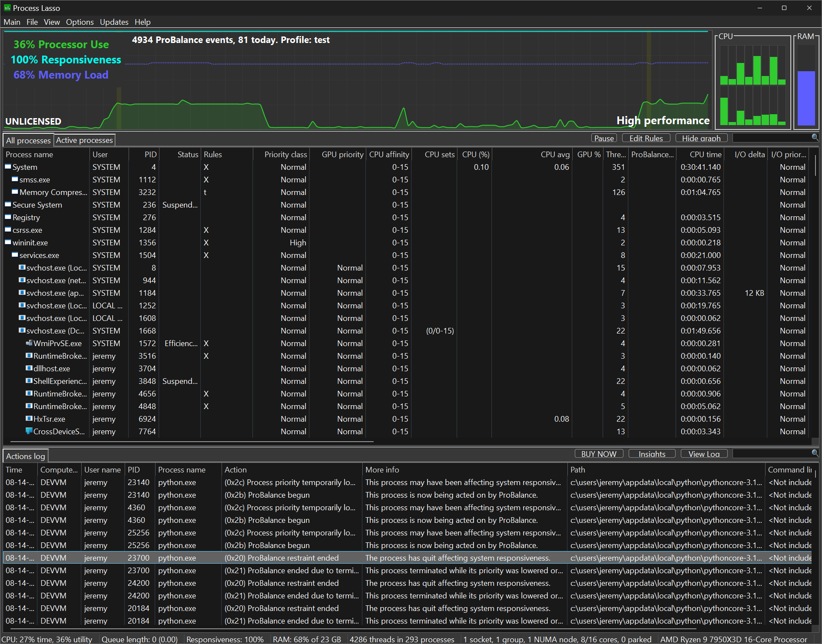Image resolution: width=822 pixels, height=644 pixels.
Task: Click the smss.exe process icon
Action: point(15,179)
